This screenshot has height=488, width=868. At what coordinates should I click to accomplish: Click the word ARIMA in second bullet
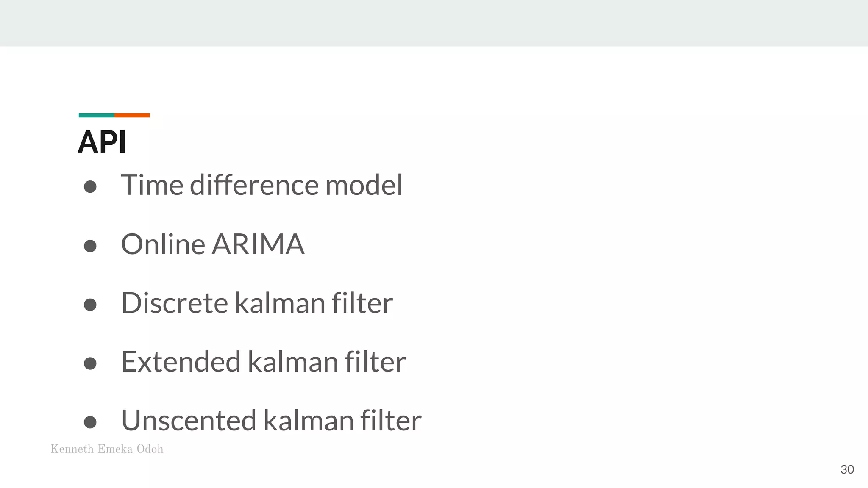(x=258, y=244)
